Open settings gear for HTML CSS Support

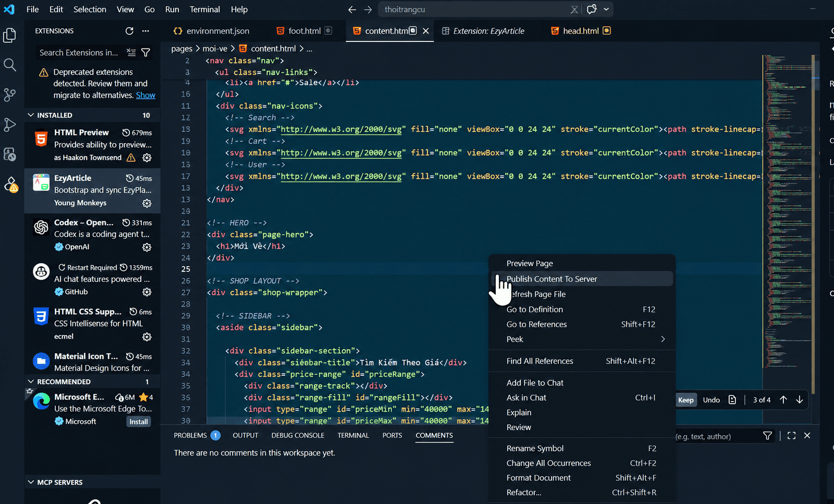click(147, 337)
